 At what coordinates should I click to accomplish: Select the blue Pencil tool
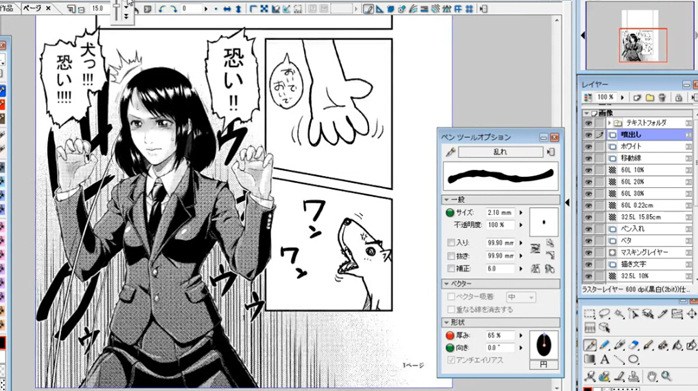604,345
